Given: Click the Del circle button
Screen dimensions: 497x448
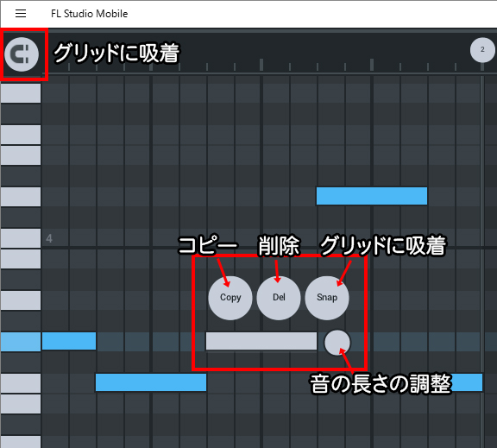Looking at the screenshot, I should click(x=279, y=298).
